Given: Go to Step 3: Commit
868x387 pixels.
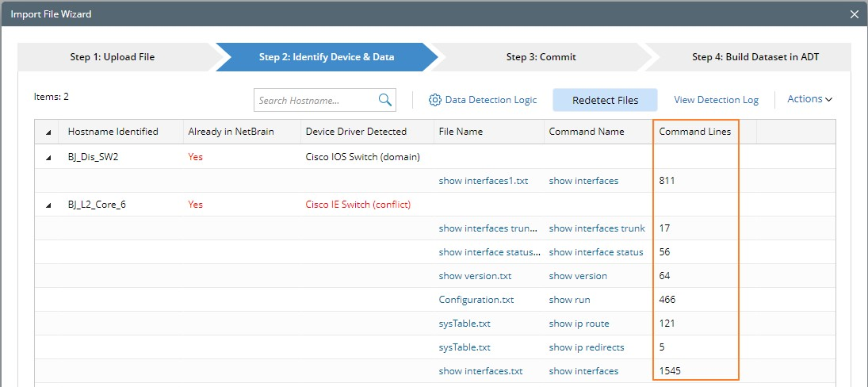Looking at the screenshot, I should (541, 57).
